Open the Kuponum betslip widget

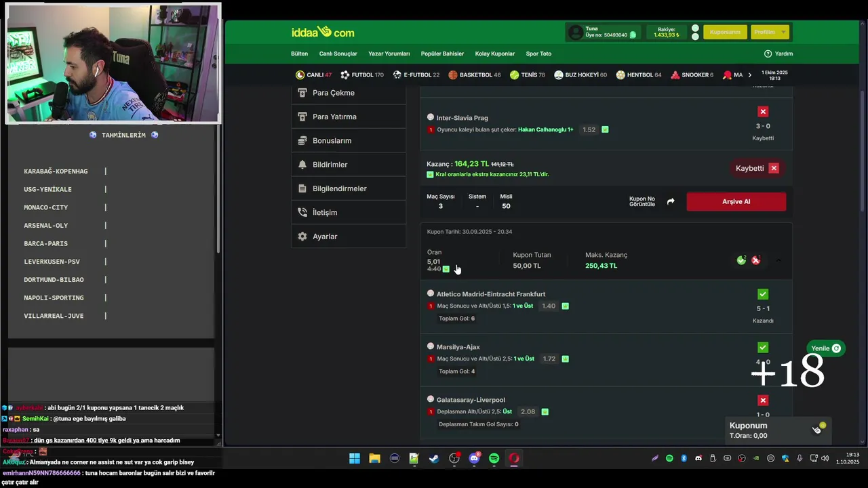[x=777, y=430]
